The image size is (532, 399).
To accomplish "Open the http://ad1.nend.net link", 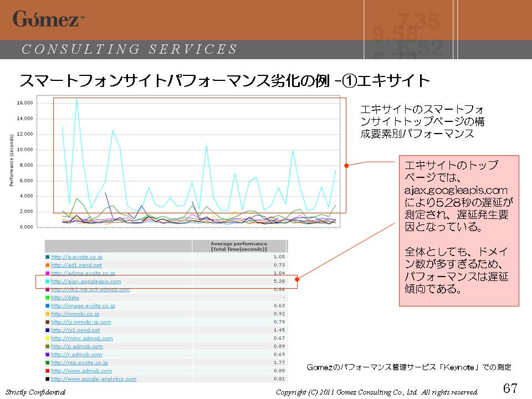I will [x=76, y=265].
